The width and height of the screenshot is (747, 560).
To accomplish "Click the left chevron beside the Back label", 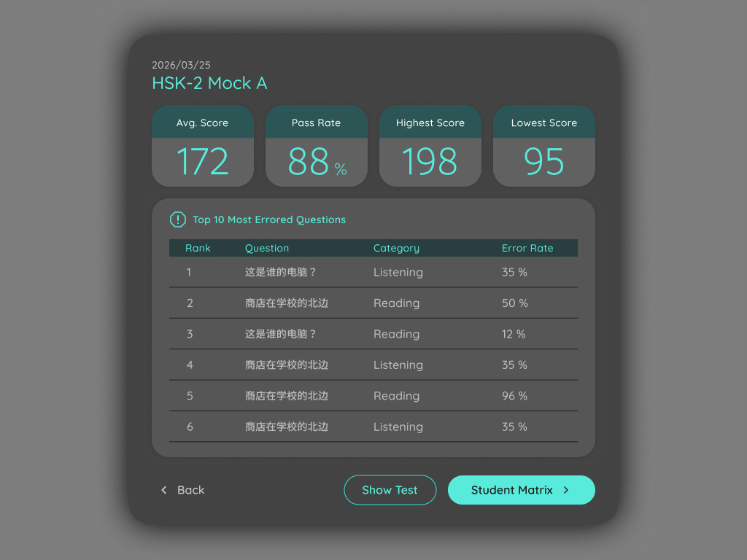I will pyautogui.click(x=164, y=490).
